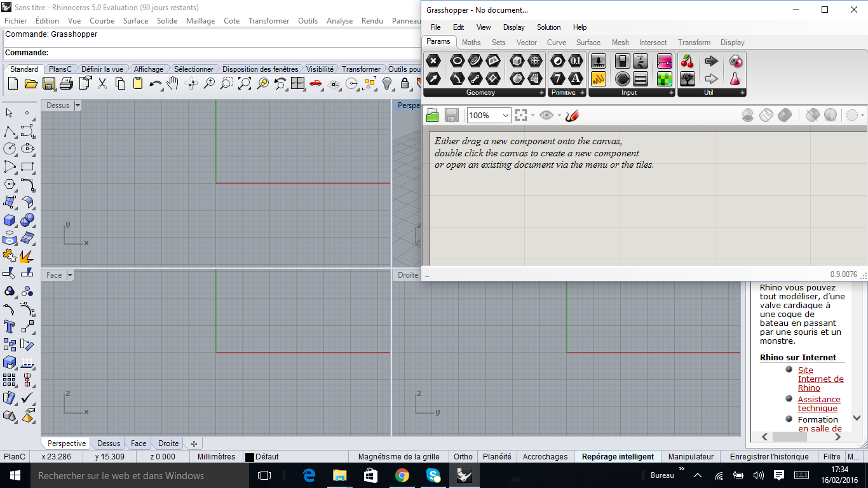Select the Number '0.1' primitive parameter icon

pos(575,61)
